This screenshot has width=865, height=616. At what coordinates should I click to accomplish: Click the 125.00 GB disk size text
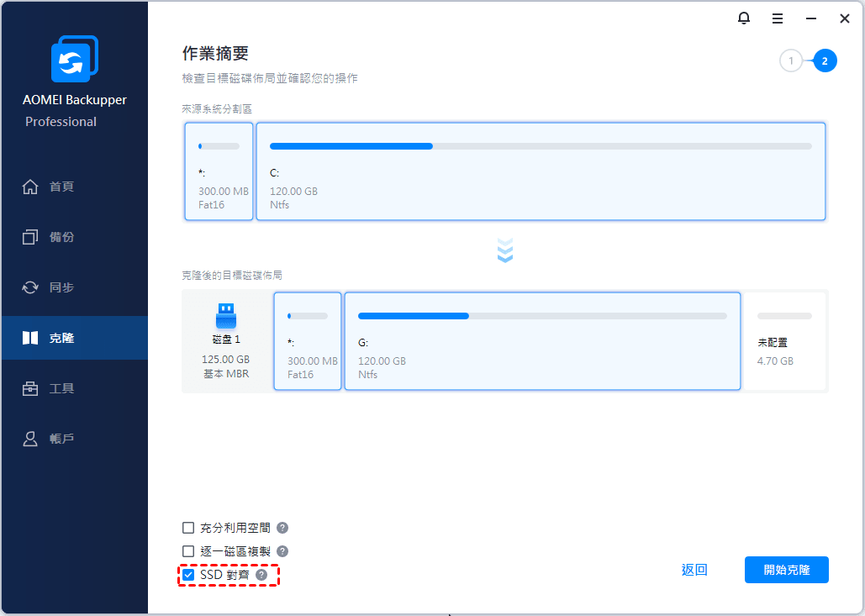click(x=225, y=360)
